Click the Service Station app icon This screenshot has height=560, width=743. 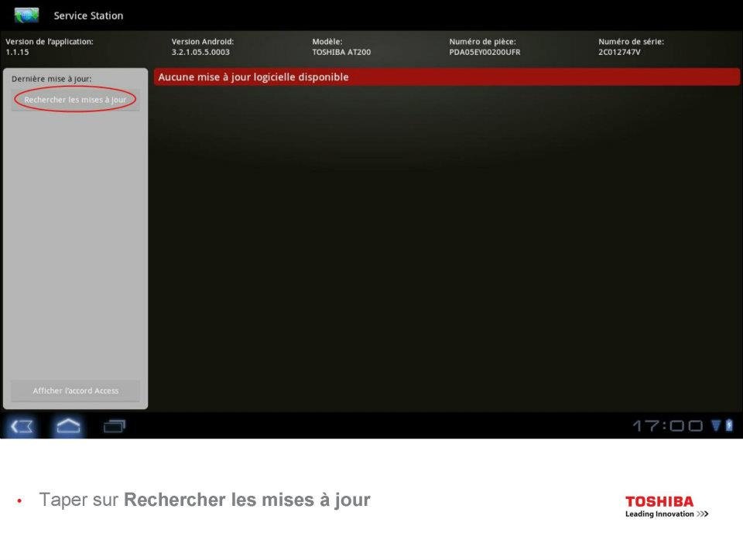pos(26,15)
